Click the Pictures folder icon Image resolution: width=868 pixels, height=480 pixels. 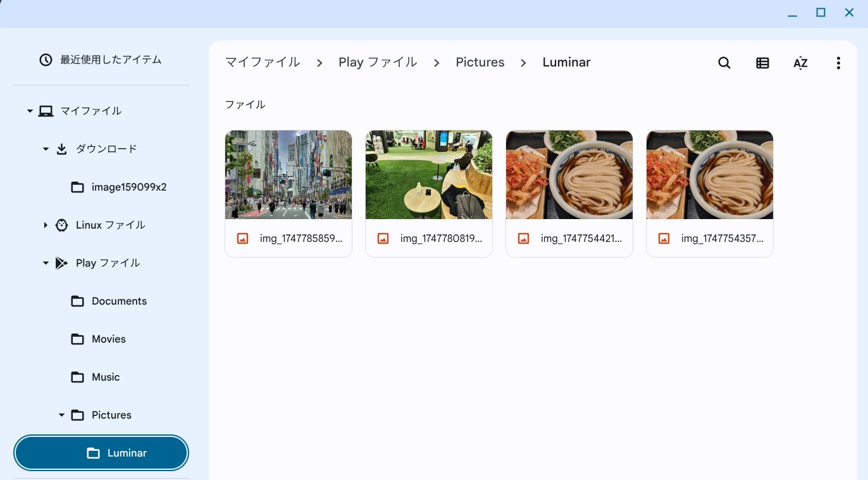[77, 415]
